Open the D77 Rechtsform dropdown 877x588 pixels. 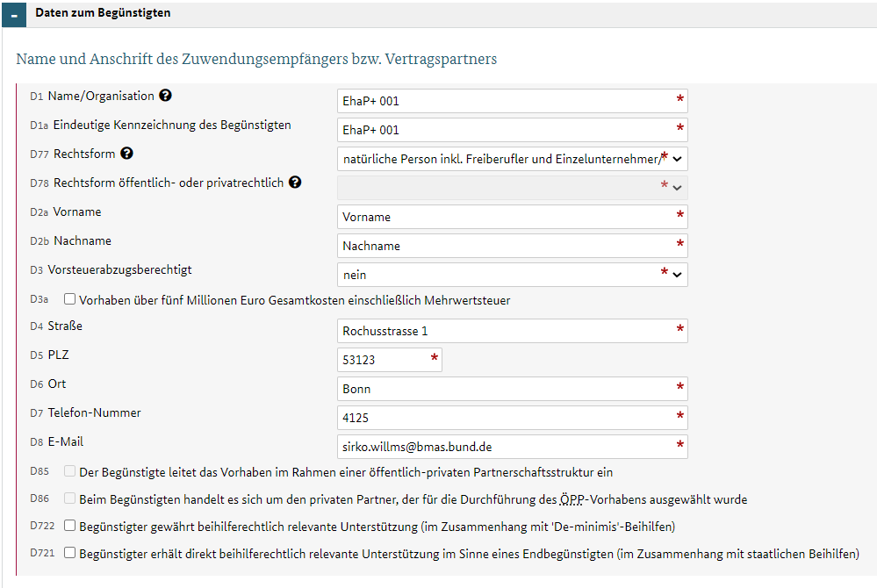(x=513, y=160)
